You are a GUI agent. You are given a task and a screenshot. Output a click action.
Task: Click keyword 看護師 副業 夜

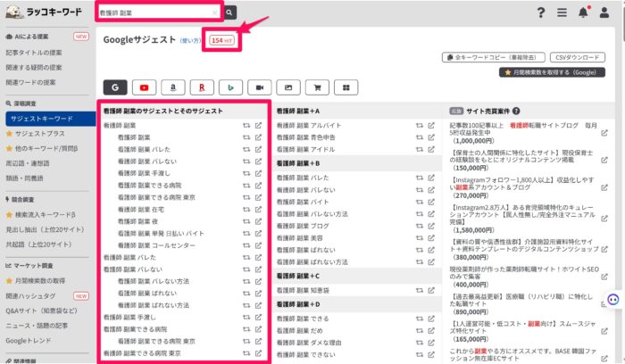137,221
